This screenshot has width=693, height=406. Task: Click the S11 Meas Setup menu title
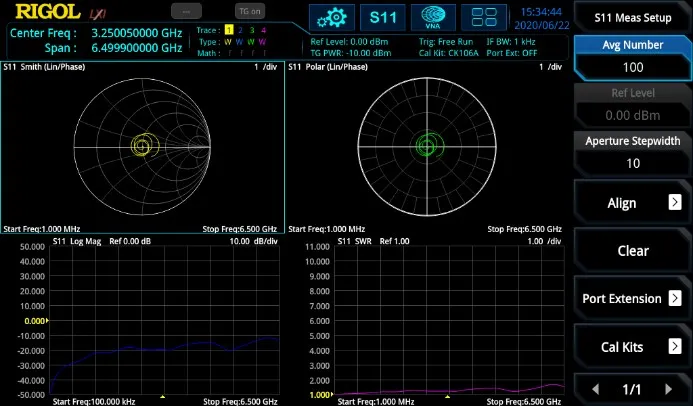point(632,17)
